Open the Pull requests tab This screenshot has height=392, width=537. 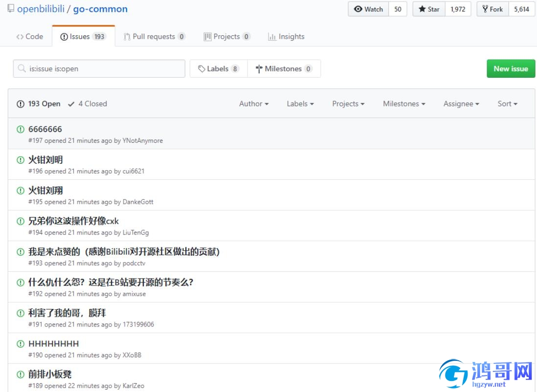coord(155,36)
